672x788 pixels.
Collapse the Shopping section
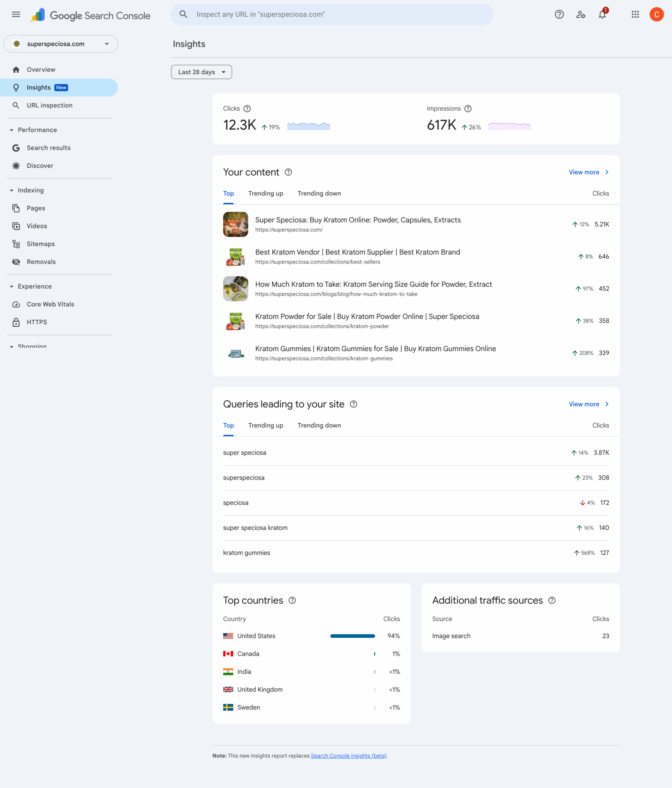coord(12,347)
